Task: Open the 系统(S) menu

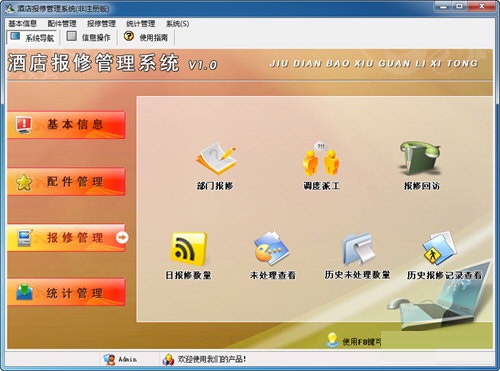Action: (178, 24)
